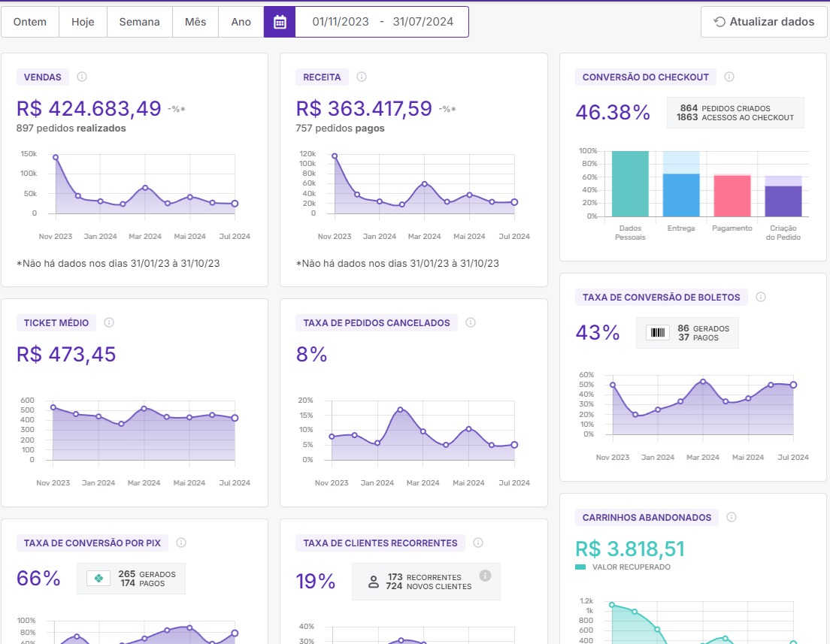
Task: Show info icon beside CARRINHOS ABANDONADOS
Action: click(x=732, y=517)
